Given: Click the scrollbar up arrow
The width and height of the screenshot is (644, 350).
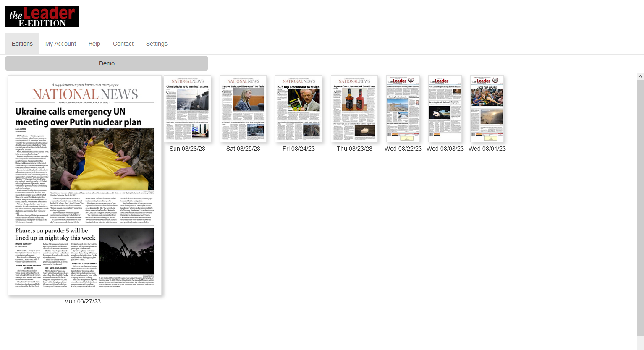Looking at the screenshot, I should tap(640, 76).
